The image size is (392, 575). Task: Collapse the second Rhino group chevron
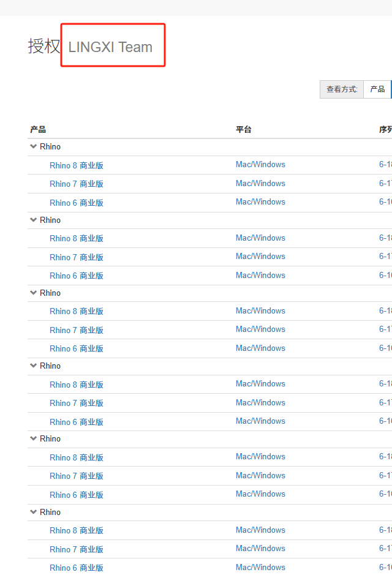pyautogui.click(x=33, y=220)
